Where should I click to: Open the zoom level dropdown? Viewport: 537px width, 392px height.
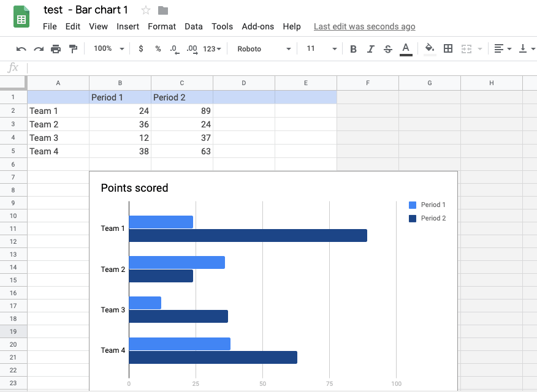coord(109,49)
